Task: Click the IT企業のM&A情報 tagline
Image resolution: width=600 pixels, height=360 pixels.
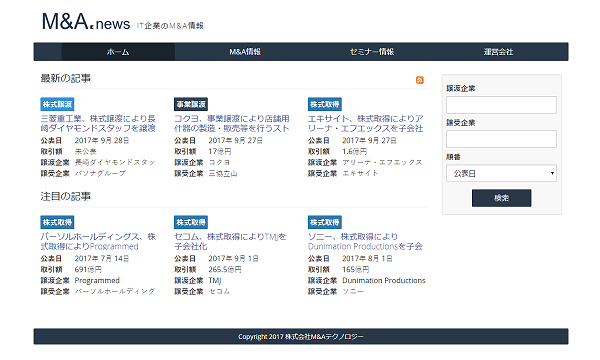Action: [170, 26]
